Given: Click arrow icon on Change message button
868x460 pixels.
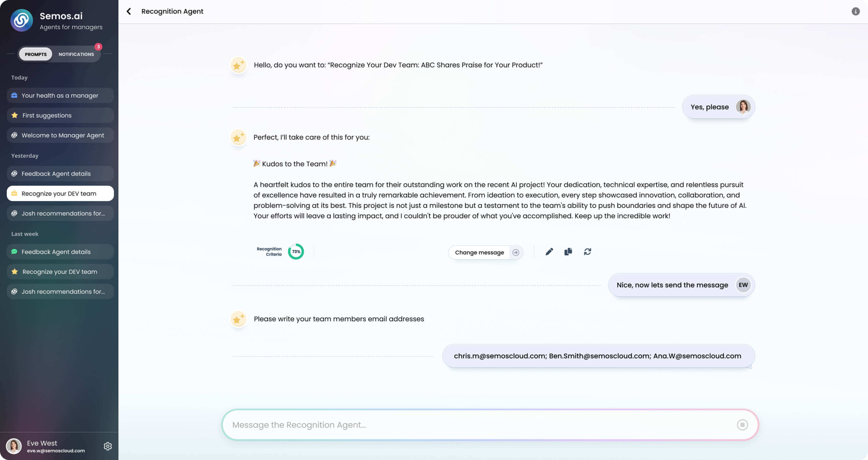Looking at the screenshot, I should (516, 253).
